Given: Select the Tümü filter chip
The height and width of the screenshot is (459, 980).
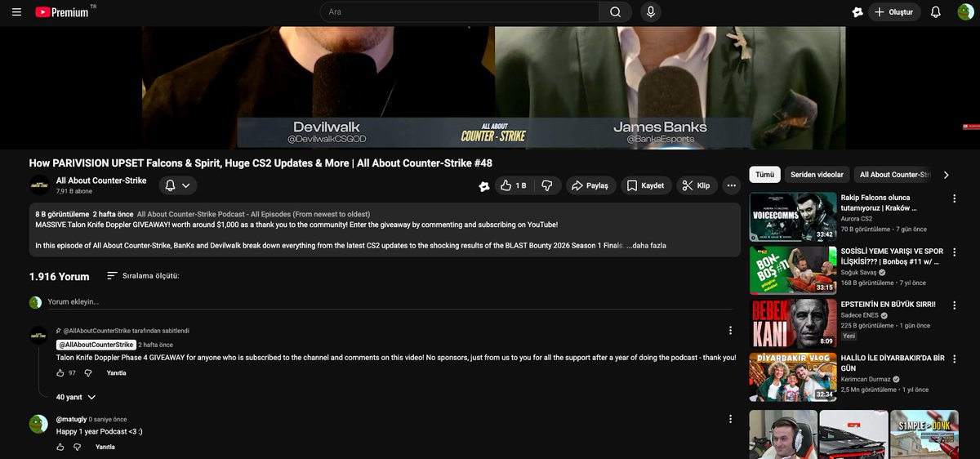Looking at the screenshot, I should (764, 175).
